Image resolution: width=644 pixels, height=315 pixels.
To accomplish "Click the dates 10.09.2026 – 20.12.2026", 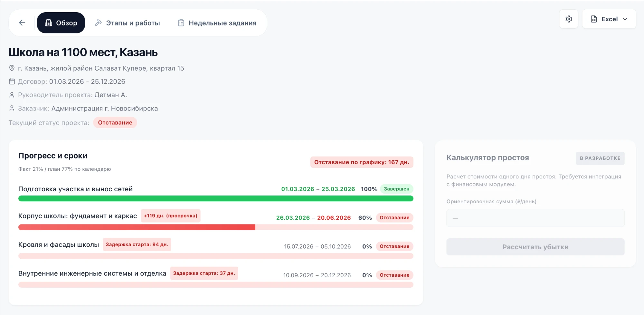I will pos(317,275).
